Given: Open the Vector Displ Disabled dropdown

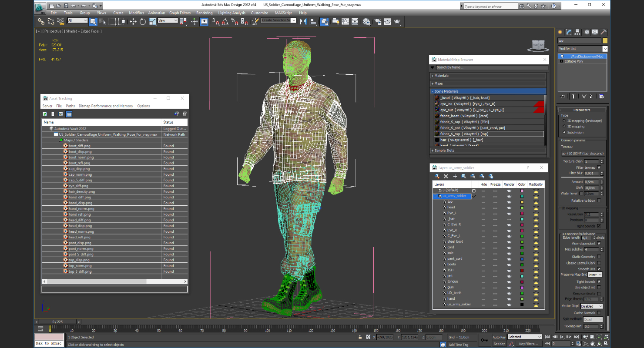Looking at the screenshot, I should [592, 306].
